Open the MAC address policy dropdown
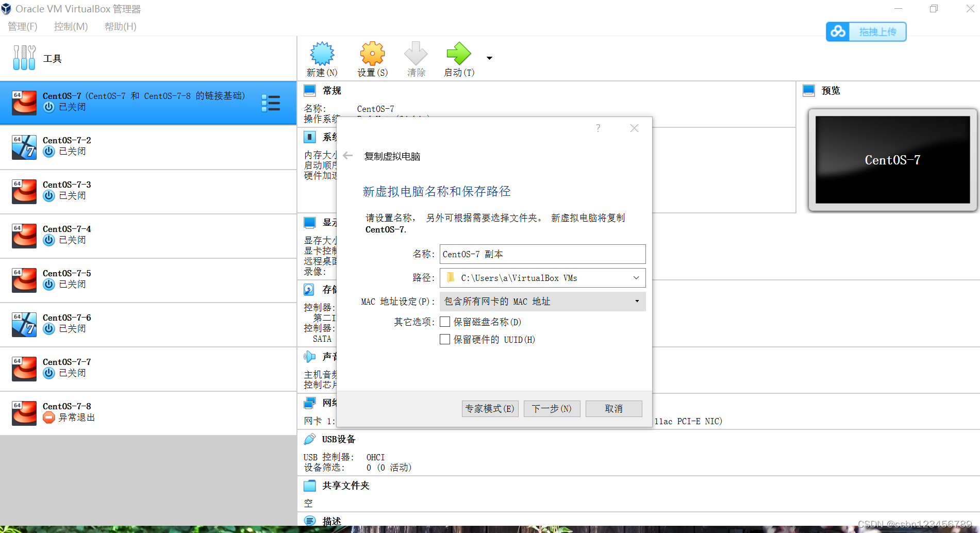 point(542,302)
